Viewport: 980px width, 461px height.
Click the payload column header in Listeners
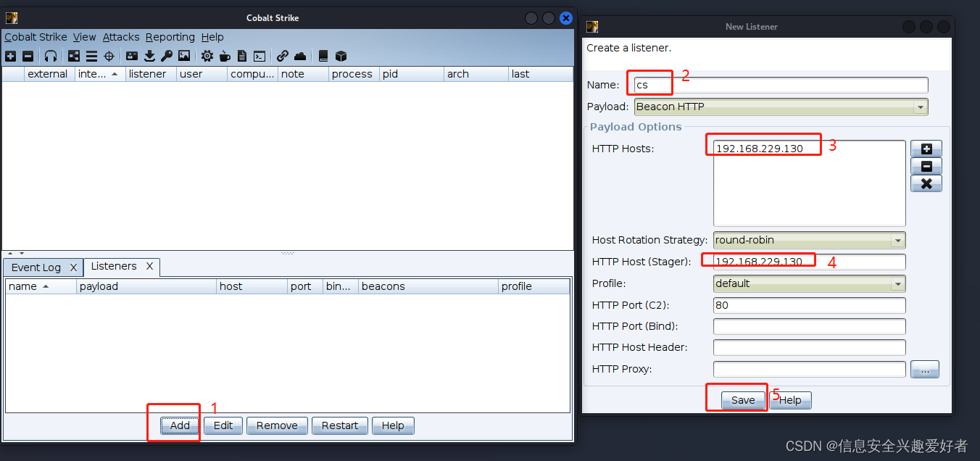146,286
